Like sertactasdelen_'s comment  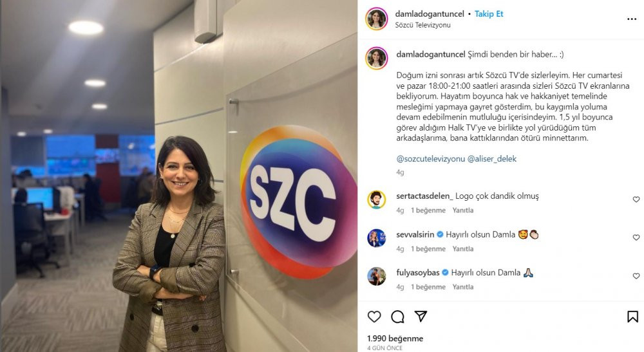(x=636, y=199)
